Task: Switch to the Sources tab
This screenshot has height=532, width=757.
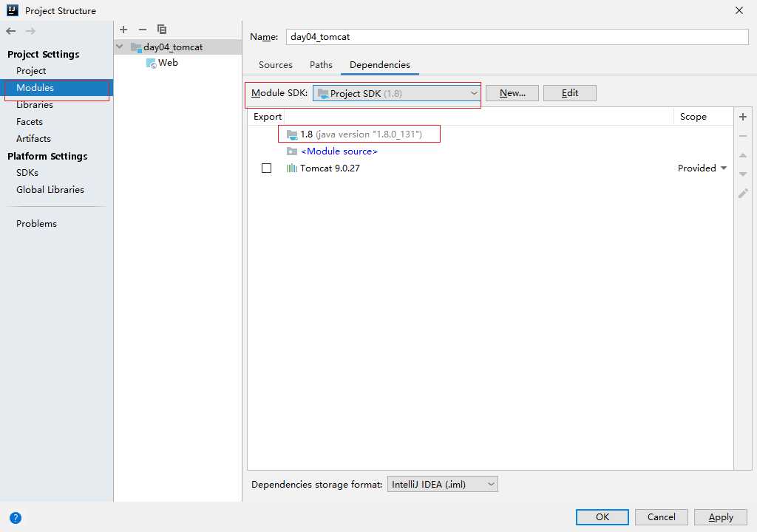Action: tap(275, 65)
